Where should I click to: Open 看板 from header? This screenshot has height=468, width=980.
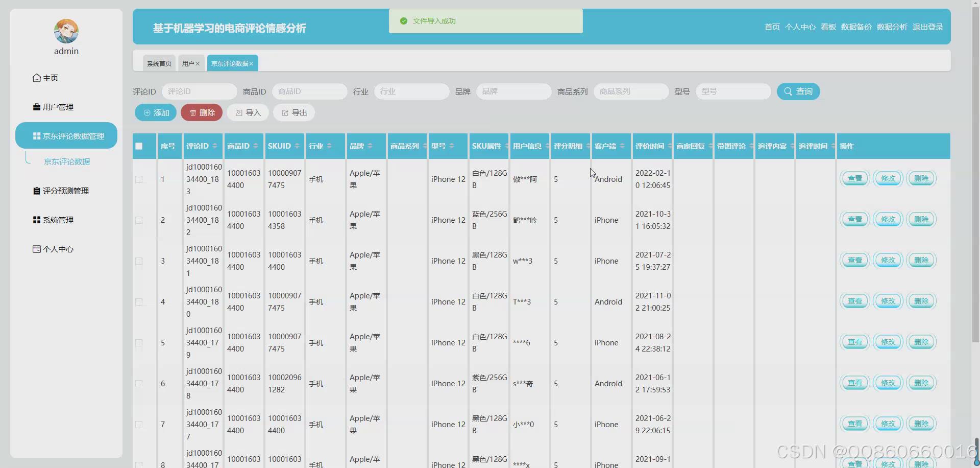click(828, 27)
